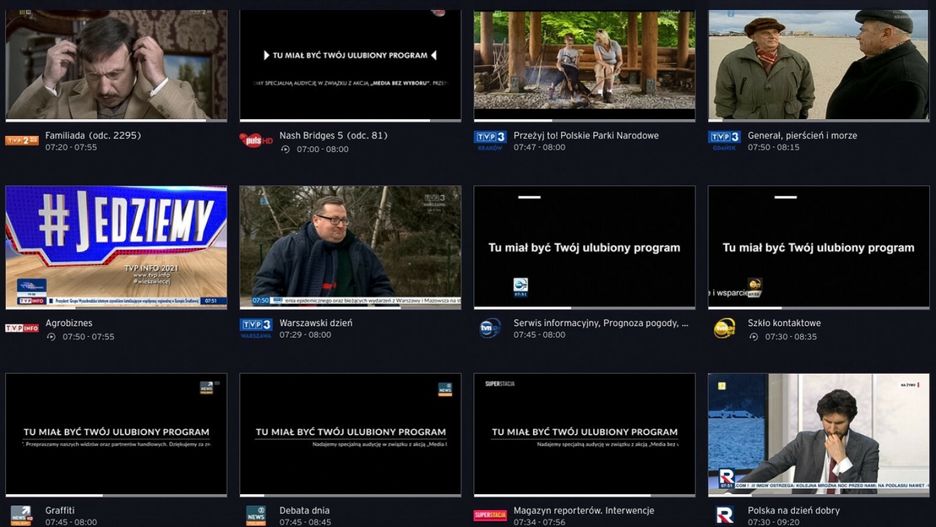Select the TVP3 Kraków channel logo
936x527 pixels.
[x=490, y=141]
